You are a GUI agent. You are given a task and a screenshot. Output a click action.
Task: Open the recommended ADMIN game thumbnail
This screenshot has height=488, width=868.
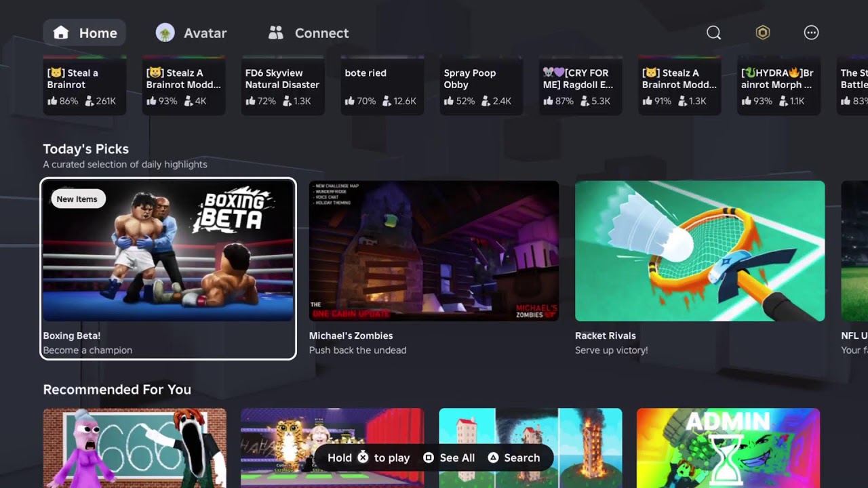click(728, 447)
